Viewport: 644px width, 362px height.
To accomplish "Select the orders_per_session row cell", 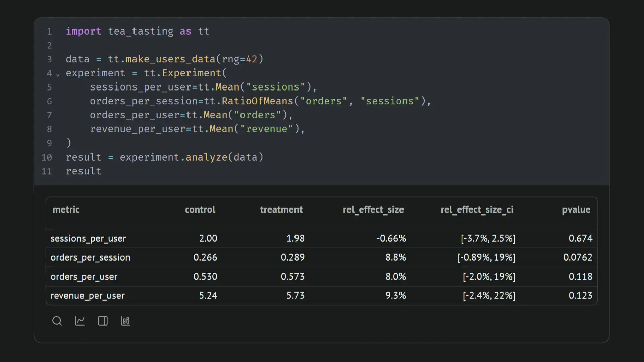I will pyautogui.click(x=91, y=258).
